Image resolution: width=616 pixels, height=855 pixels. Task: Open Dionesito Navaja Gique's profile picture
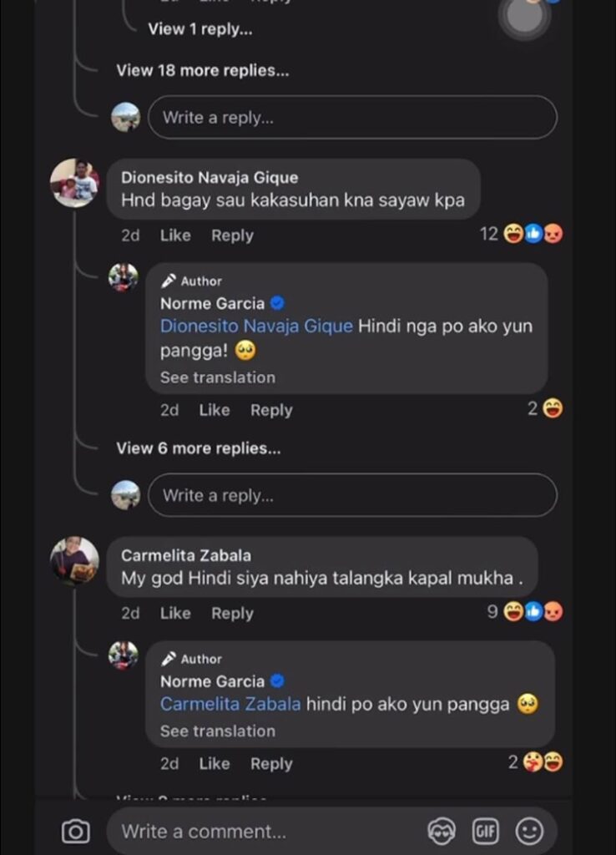coord(75,183)
